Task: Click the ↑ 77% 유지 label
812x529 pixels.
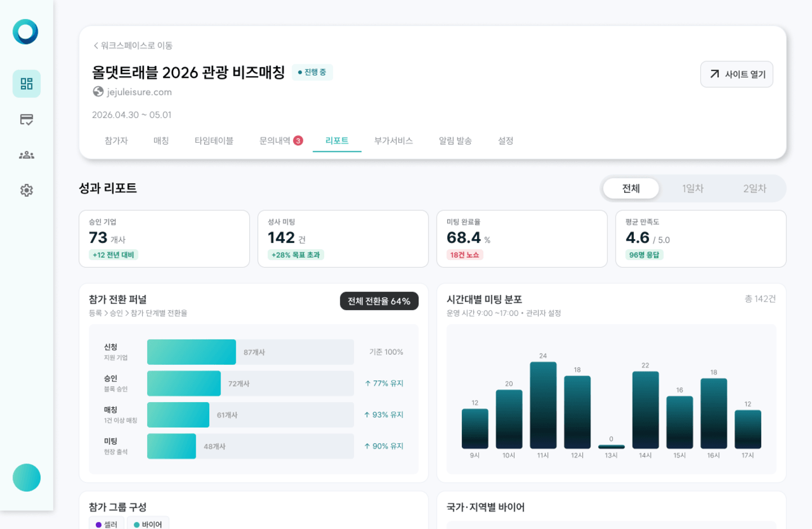Action: click(x=384, y=383)
